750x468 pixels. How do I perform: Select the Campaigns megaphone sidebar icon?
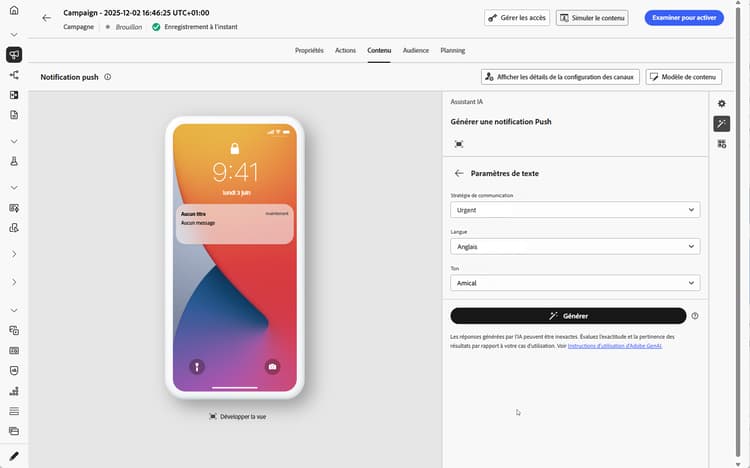(14, 55)
